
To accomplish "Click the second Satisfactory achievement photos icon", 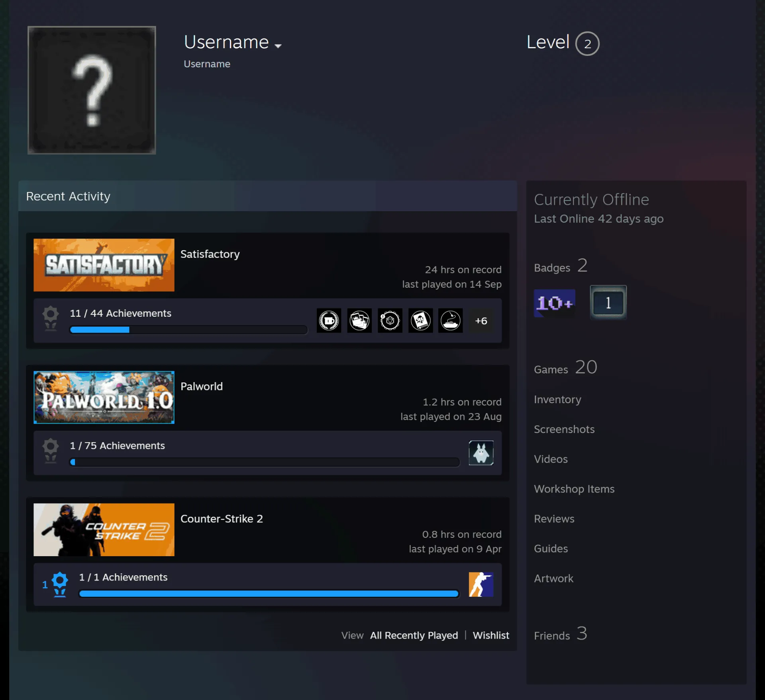I will click(359, 320).
